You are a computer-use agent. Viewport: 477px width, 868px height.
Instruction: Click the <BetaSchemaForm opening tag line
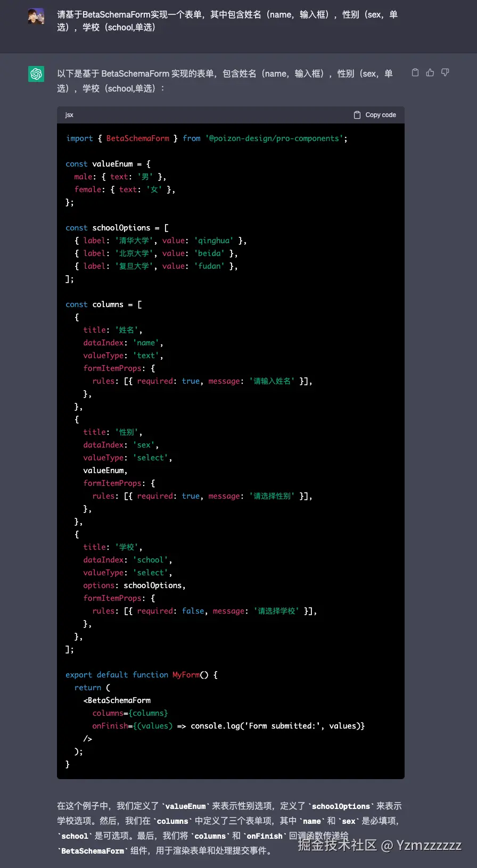(117, 700)
